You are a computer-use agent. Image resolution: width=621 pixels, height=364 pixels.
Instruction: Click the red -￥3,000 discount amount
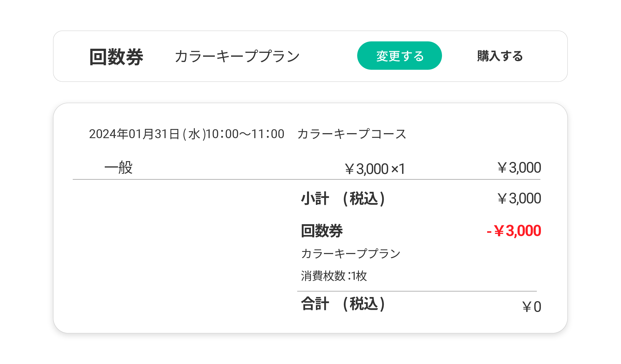(x=513, y=231)
